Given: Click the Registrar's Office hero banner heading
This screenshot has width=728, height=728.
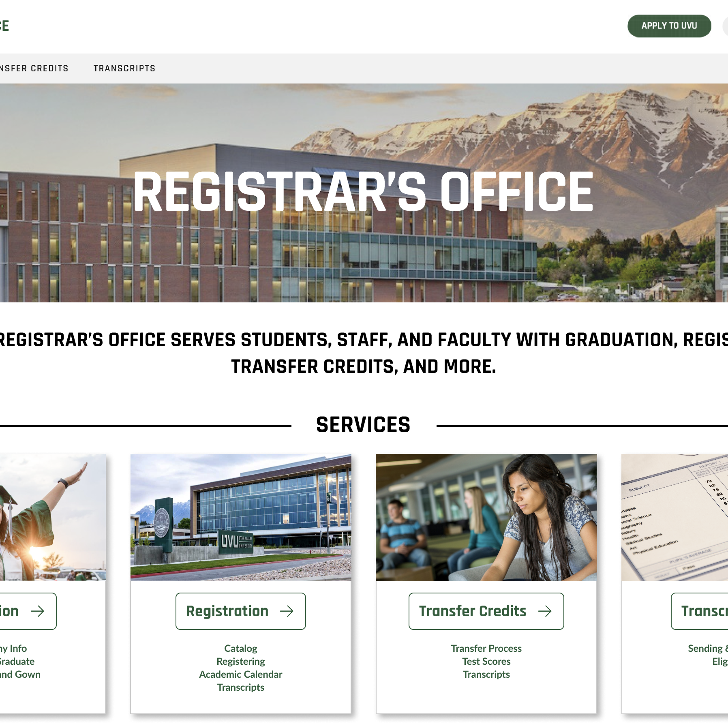Looking at the screenshot, I should tap(363, 192).
